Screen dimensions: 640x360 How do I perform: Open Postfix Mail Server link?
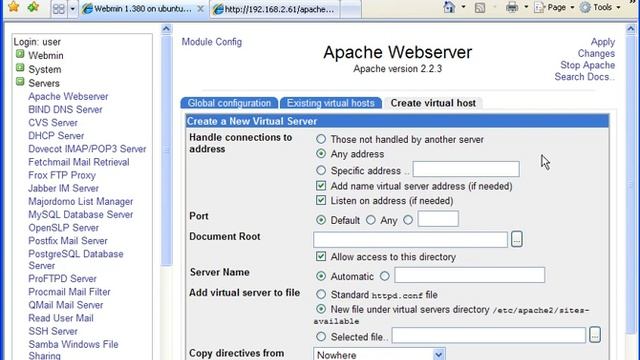click(x=68, y=241)
